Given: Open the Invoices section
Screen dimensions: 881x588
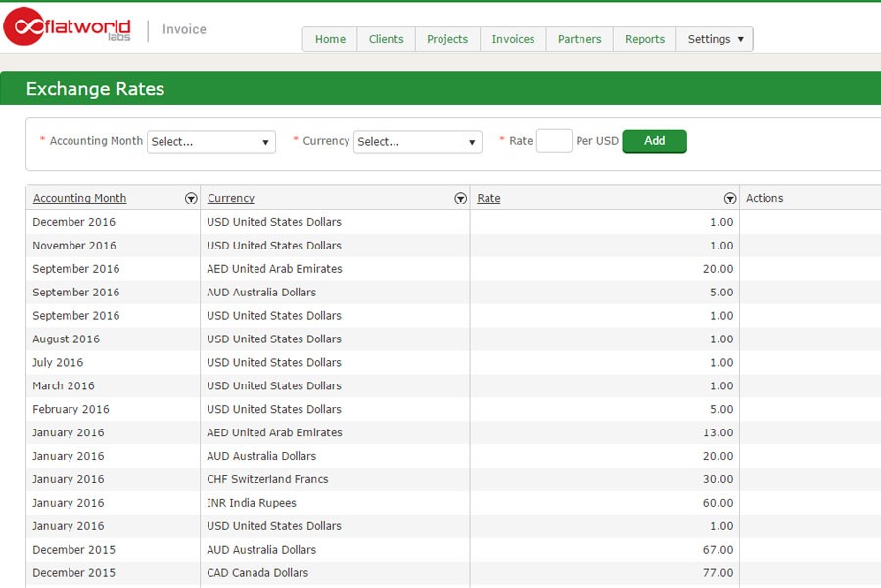Looking at the screenshot, I should [x=512, y=39].
